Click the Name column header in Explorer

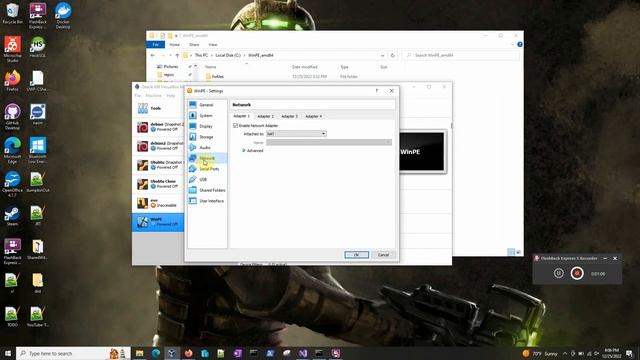(211, 67)
